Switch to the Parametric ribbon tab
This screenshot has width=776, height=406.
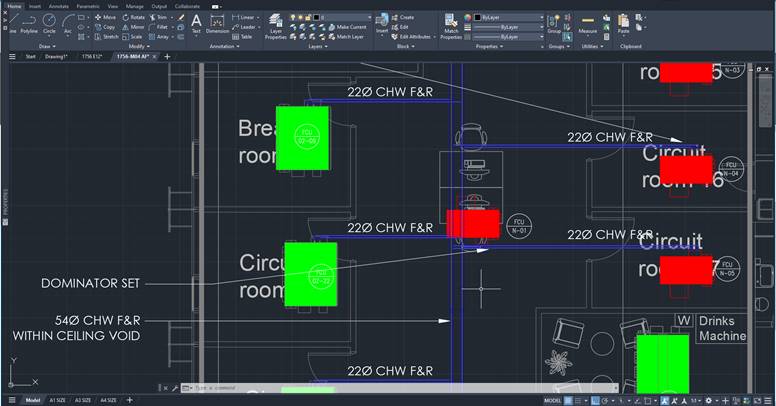(x=88, y=6)
